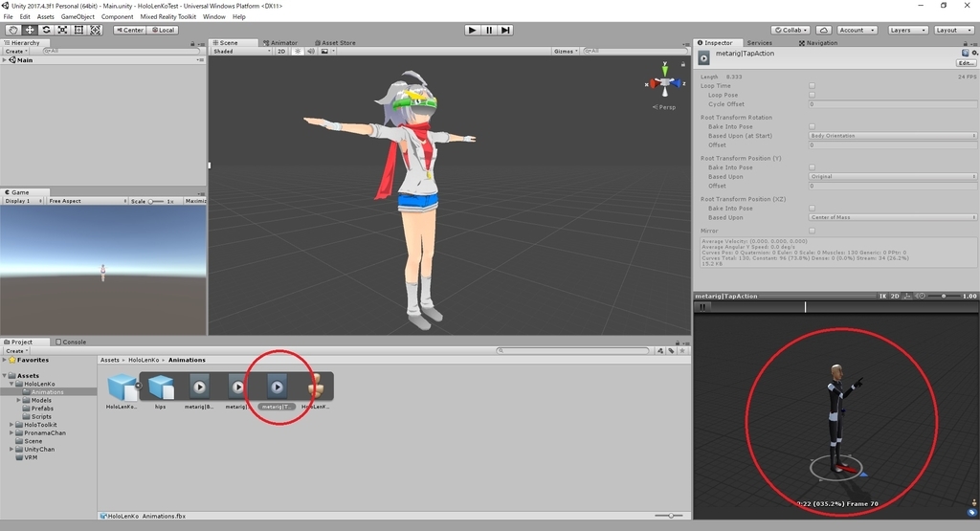The width and height of the screenshot is (980, 531).
Task: Toggle the Center pivot button
Action: pyautogui.click(x=129, y=30)
